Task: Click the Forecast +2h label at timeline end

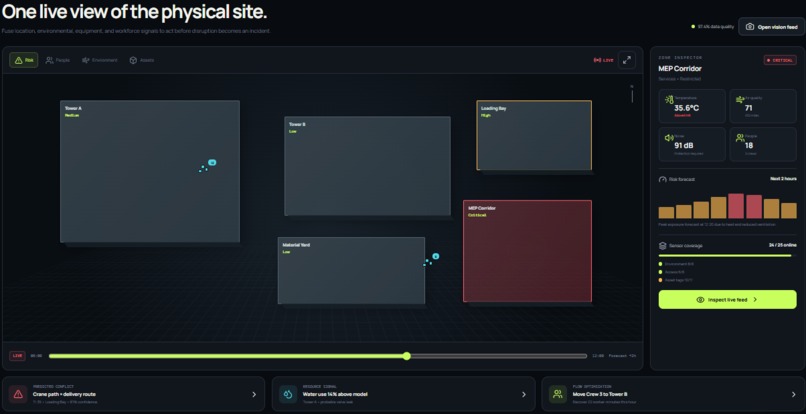Action: point(622,356)
